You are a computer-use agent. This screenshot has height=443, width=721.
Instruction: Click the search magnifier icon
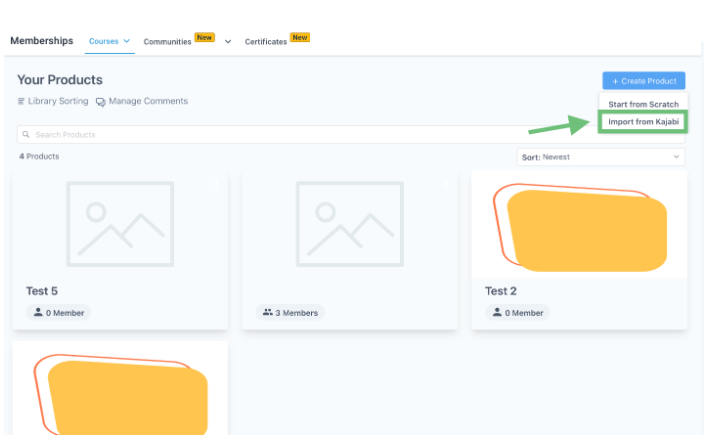[27, 134]
